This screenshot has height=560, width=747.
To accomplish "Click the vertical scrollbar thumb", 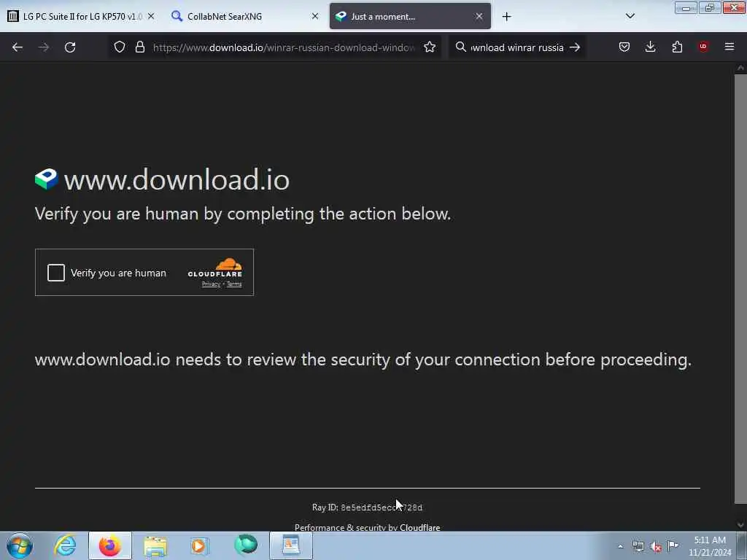I will pyautogui.click(x=740, y=288).
